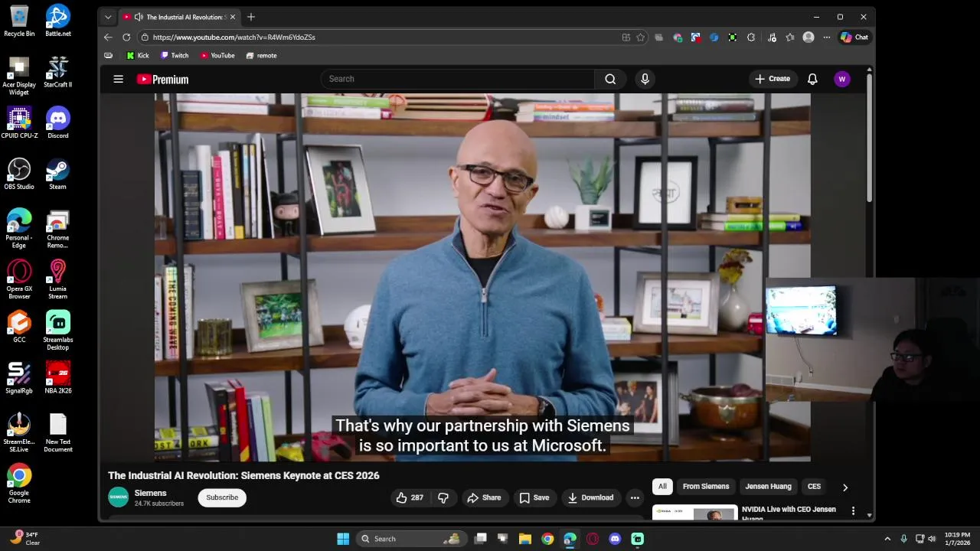Image resolution: width=980 pixels, height=551 pixels.
Task: Select the Jensen Huang filter chip
Action: click(x=768, y=487)
